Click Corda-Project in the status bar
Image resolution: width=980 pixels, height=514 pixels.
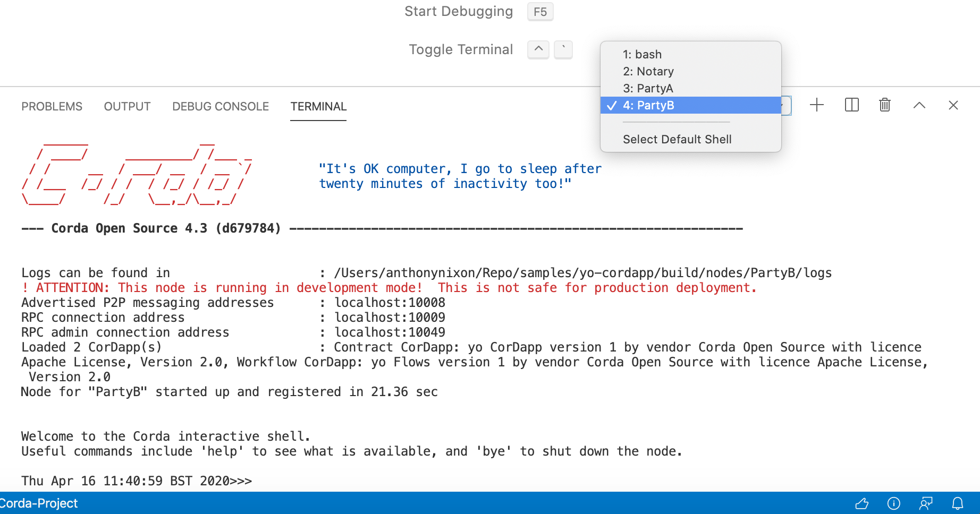(x=39, y=503)
